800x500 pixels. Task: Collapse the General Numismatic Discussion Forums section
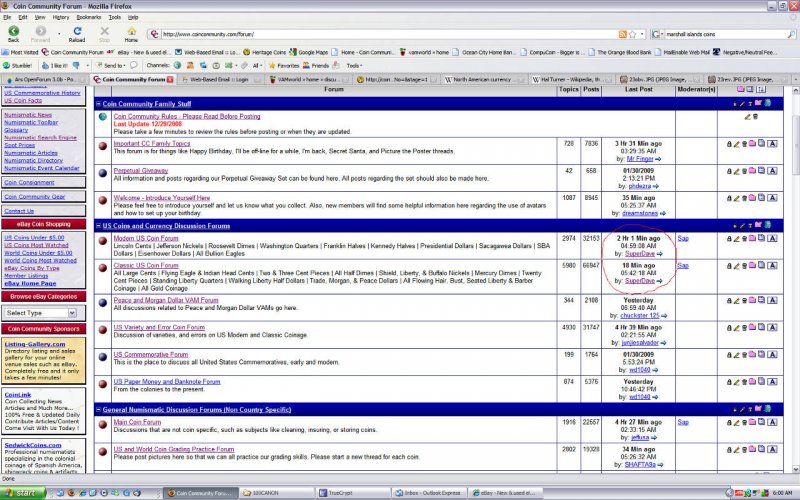(98, 410)
